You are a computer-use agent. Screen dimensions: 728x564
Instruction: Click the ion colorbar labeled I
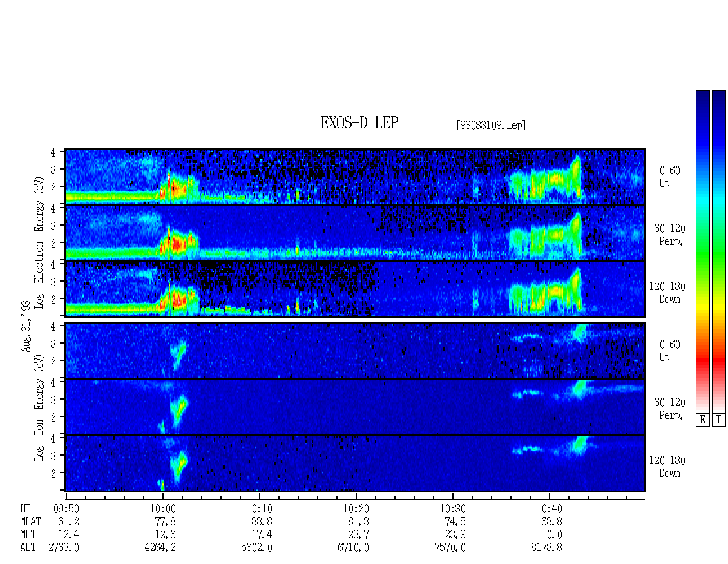coord(719,251)
